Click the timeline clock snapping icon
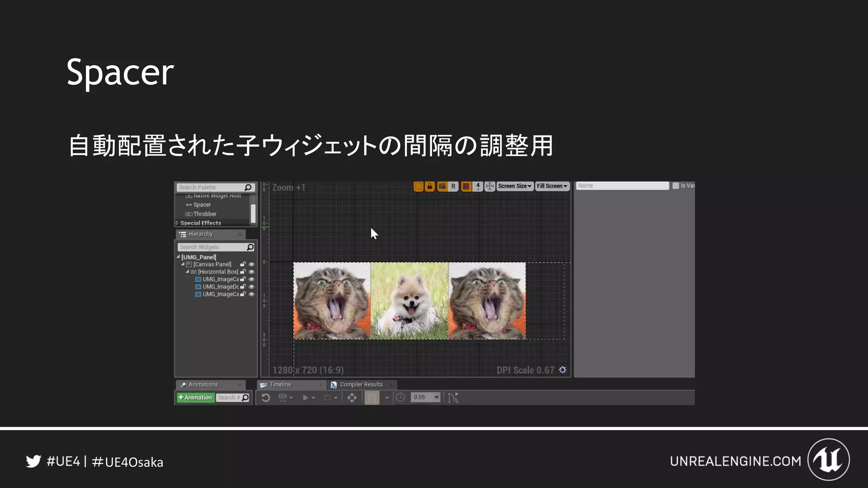Image resolution: width=868 pixels, height=488 pixels. [401, 397]
